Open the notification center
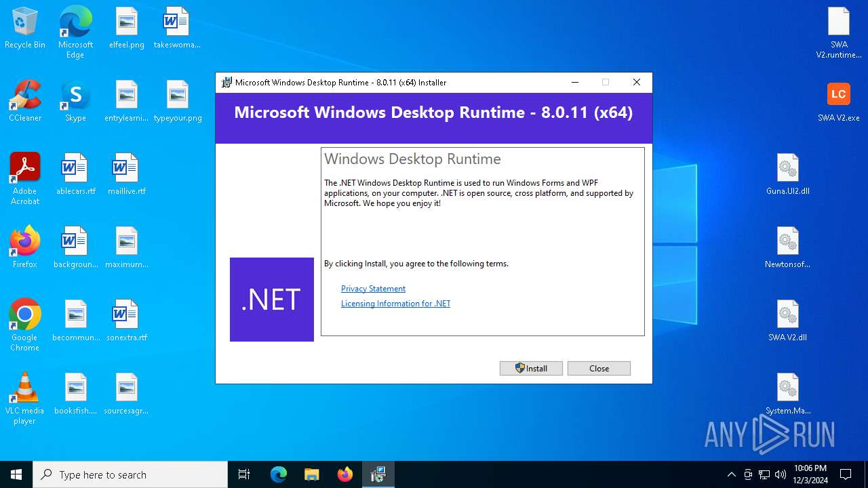 click(846, 474)
